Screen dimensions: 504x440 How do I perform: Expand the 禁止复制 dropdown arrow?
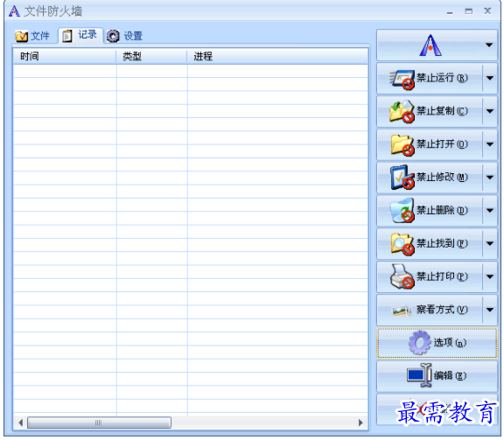pos(490,111)
